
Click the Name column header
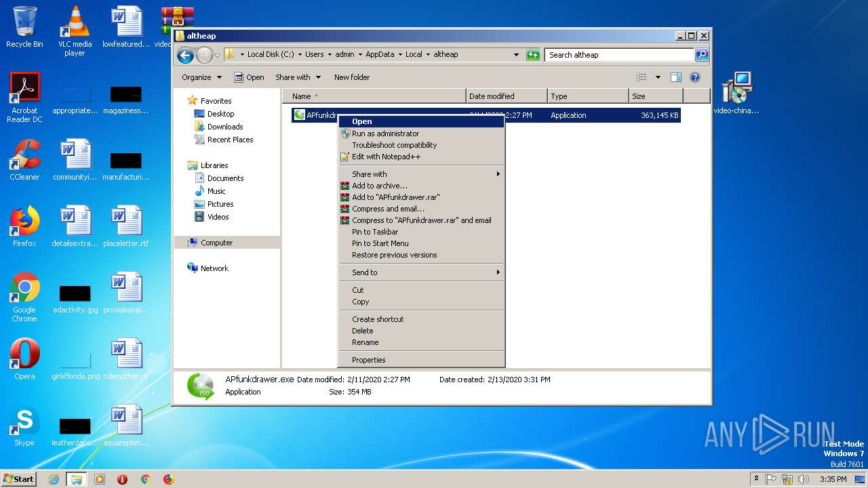pos(374,96)
